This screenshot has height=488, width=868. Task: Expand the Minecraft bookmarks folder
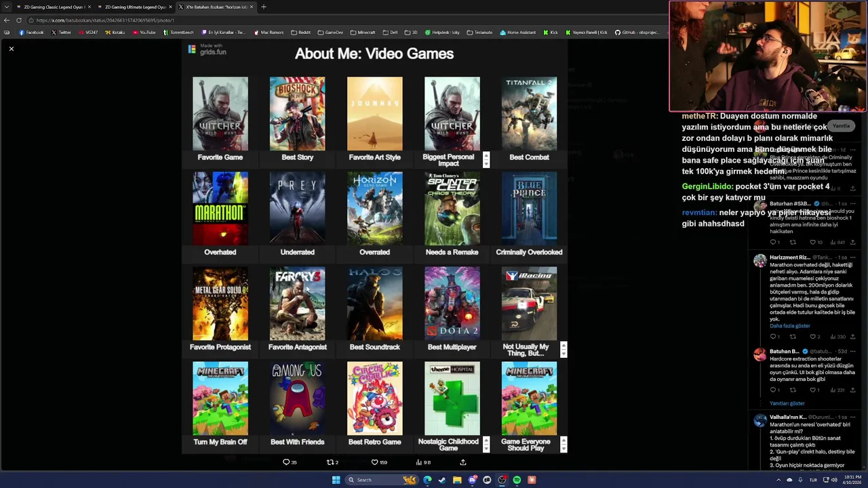pyautogui.click(x=363, y=33)
